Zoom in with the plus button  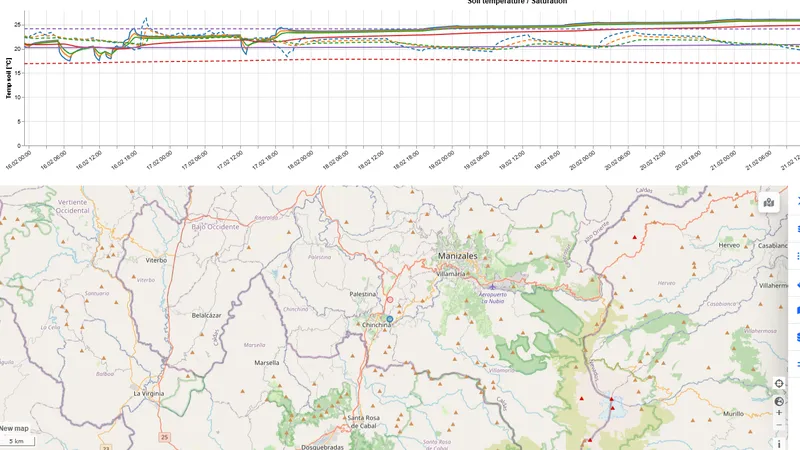pos(779,412)
